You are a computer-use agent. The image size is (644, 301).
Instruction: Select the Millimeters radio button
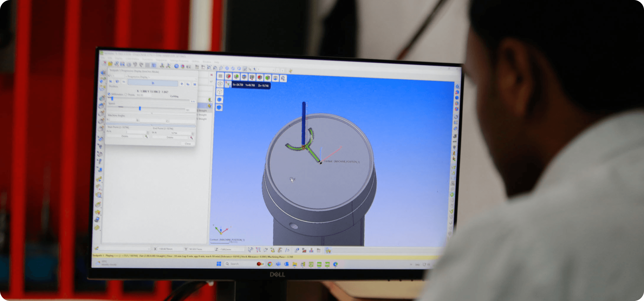coord(109,94)
